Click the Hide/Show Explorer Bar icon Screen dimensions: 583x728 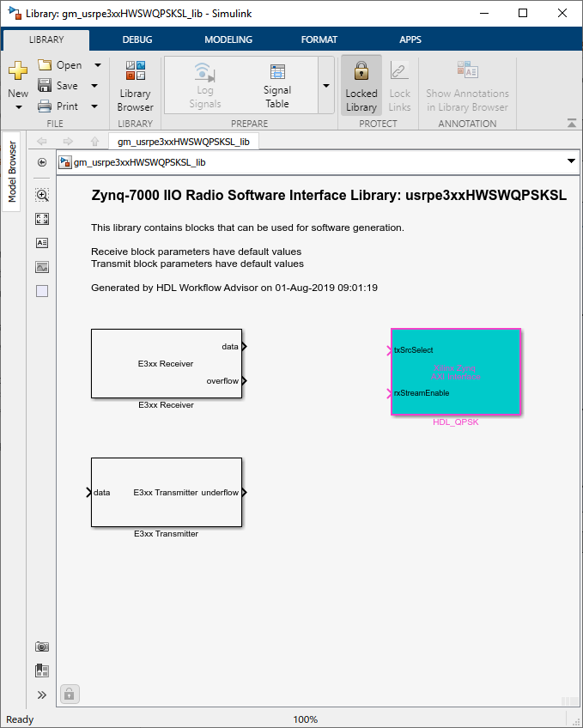42,162
